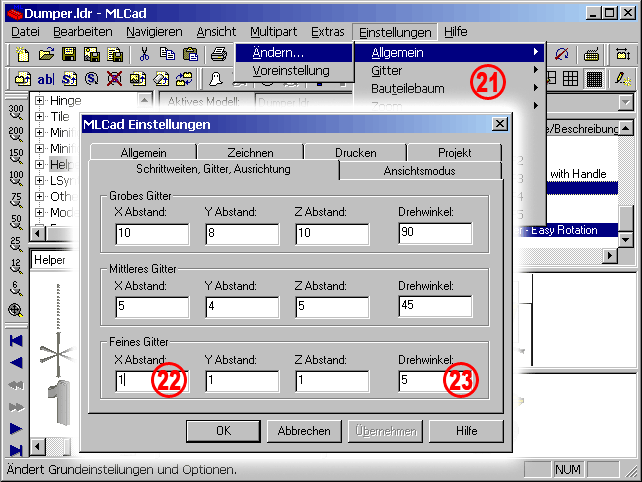Jump to the first building step
The image size is (642, 482).
[x=16, y=341]
